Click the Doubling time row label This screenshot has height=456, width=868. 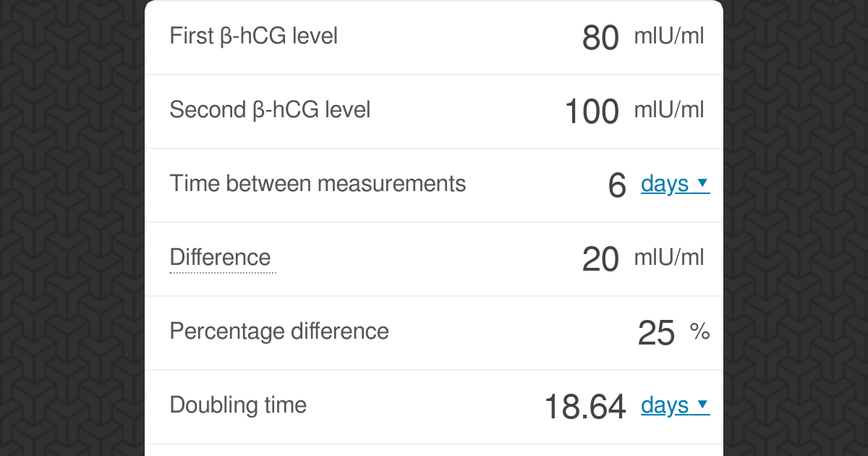point(238,405)
